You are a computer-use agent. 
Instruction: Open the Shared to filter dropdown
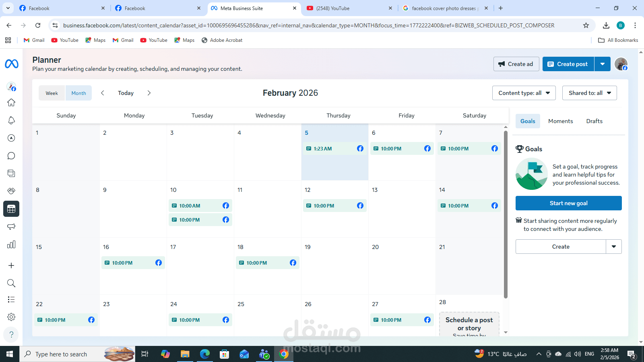[x=589, y=93]
